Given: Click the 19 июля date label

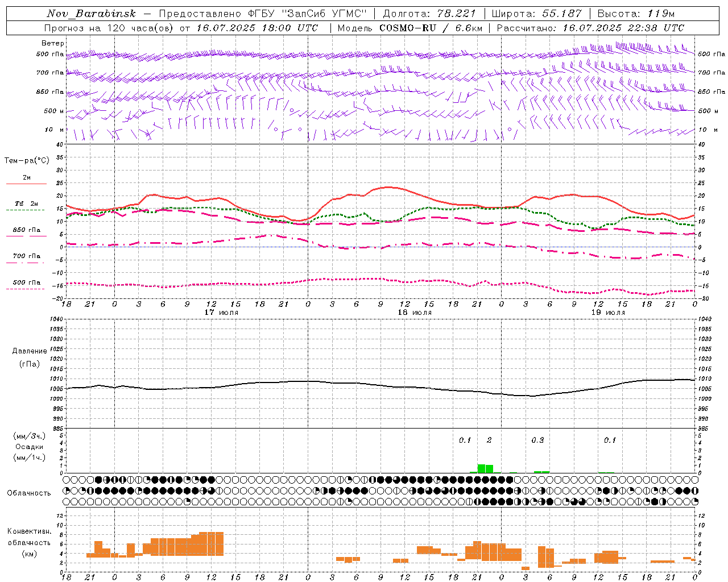Looking at the screenshot, I should click(x=608, y=312).
